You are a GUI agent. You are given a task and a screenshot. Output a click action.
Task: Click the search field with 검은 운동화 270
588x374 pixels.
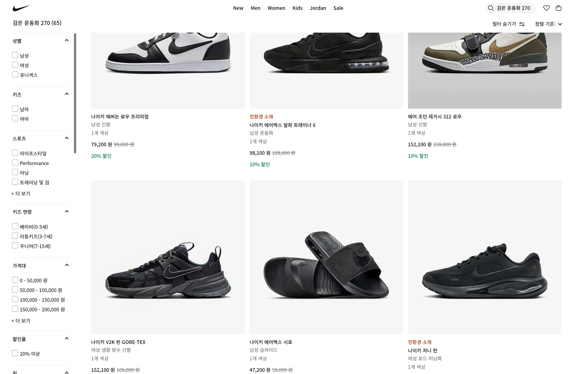pos(513,8)
